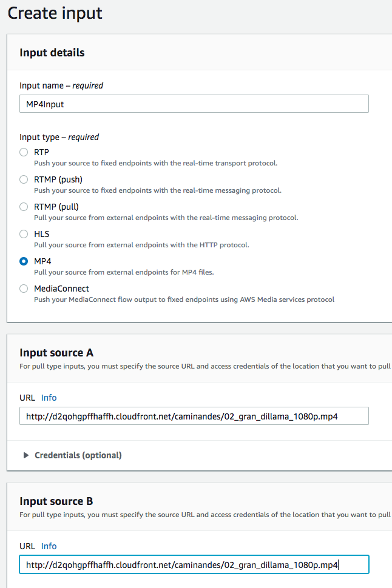Choose the RTMP (push) radio option
392x588 pixels.
point(24,179)
